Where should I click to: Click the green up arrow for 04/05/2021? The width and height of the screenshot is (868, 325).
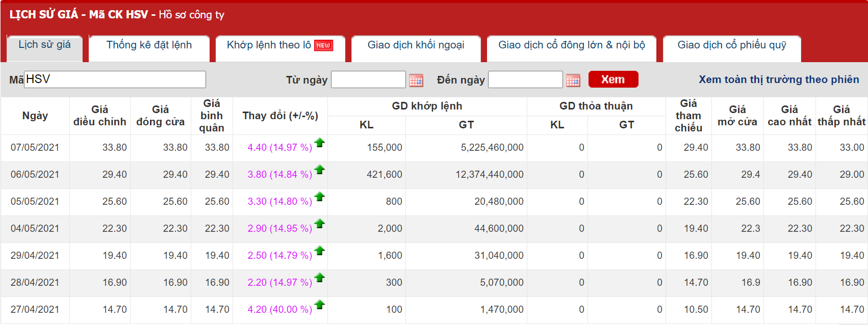click(320, 224)
